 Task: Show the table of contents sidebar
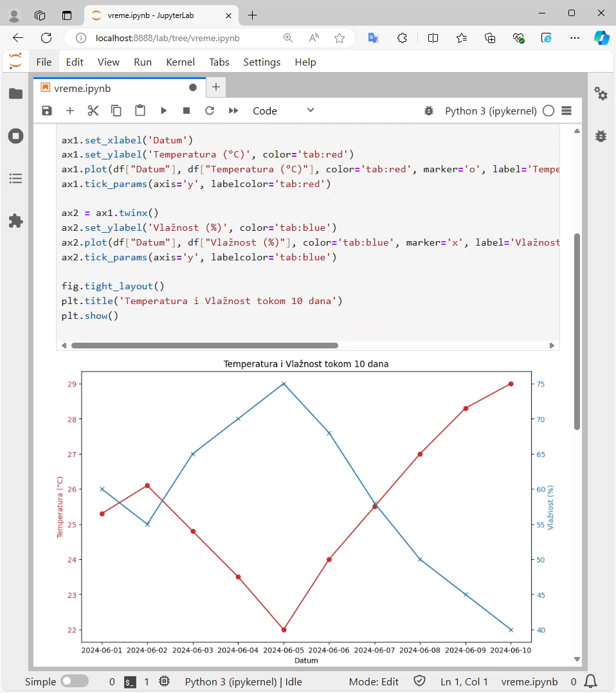pos(16,179)
